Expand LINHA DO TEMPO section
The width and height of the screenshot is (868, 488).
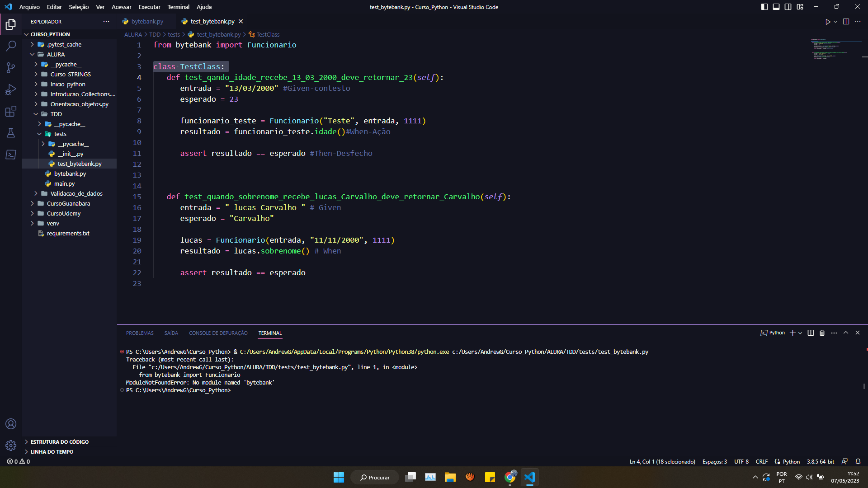click(52, 452)
